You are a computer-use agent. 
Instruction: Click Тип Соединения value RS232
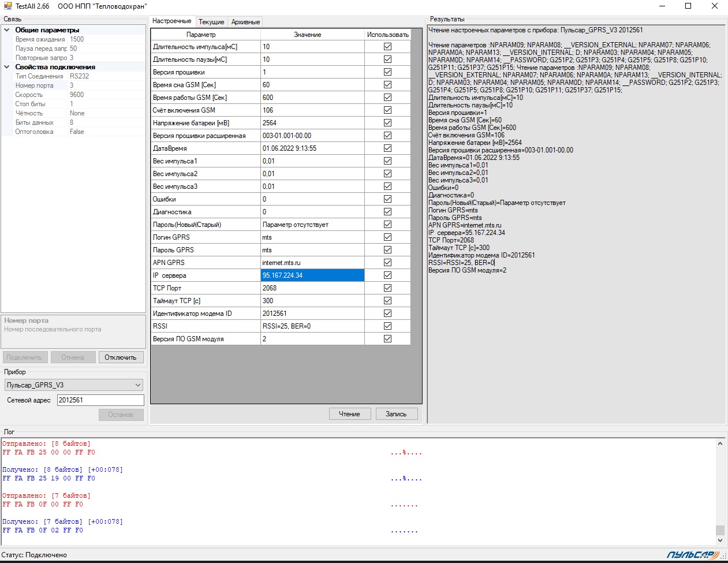(107, 76)
